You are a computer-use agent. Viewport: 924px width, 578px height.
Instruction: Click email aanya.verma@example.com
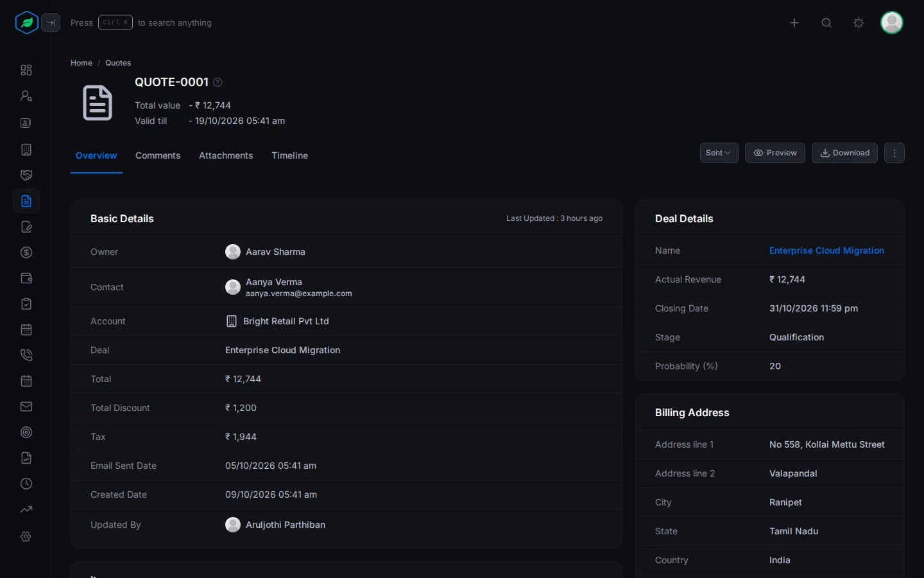(x=299, y=293)
